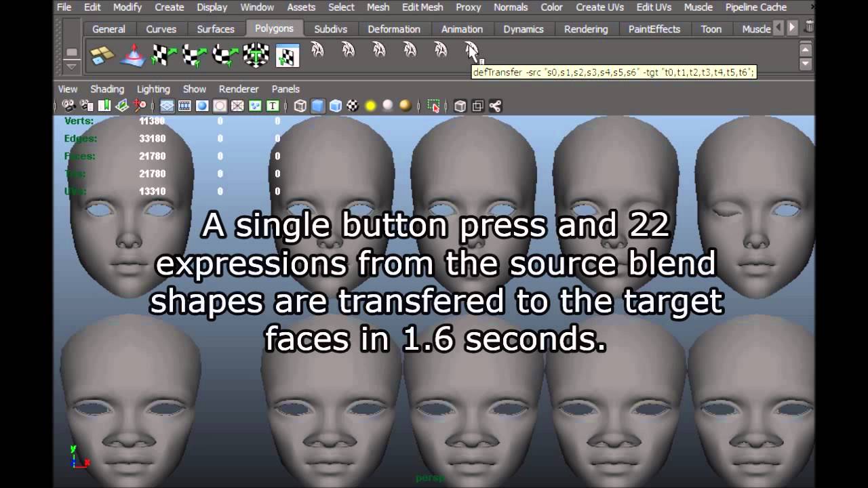The image size is (868, 488).
Task: Open the shelf tab switcher icon
Action: tap(71, 52)
